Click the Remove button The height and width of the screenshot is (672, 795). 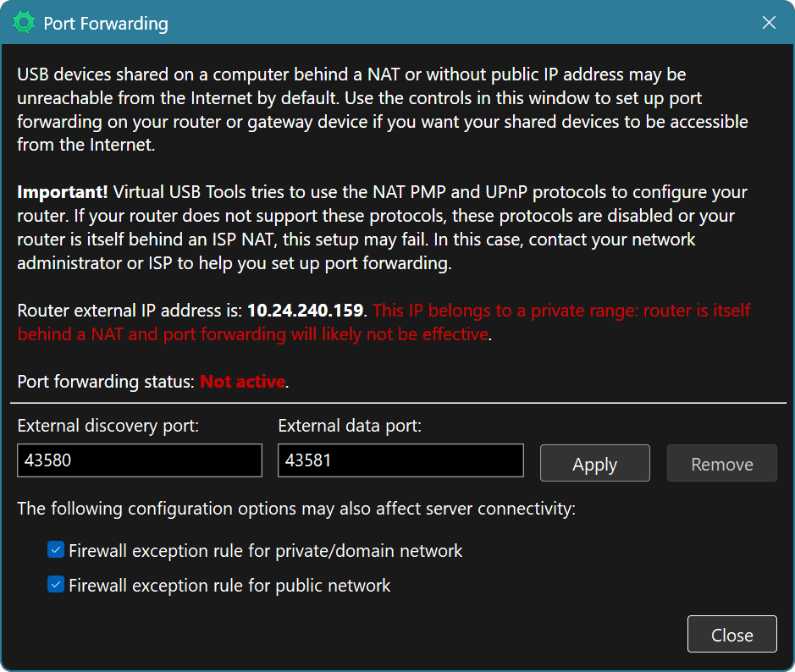pos(721,463)
